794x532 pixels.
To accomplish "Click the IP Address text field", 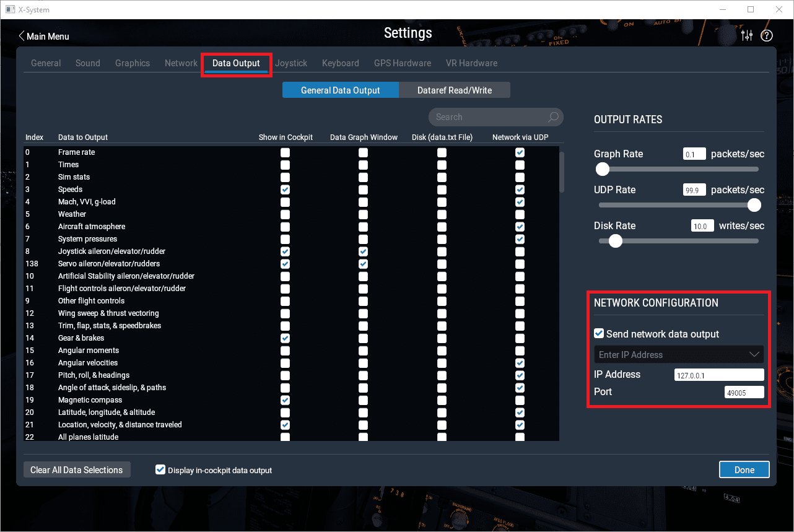I will coord(718,375).
